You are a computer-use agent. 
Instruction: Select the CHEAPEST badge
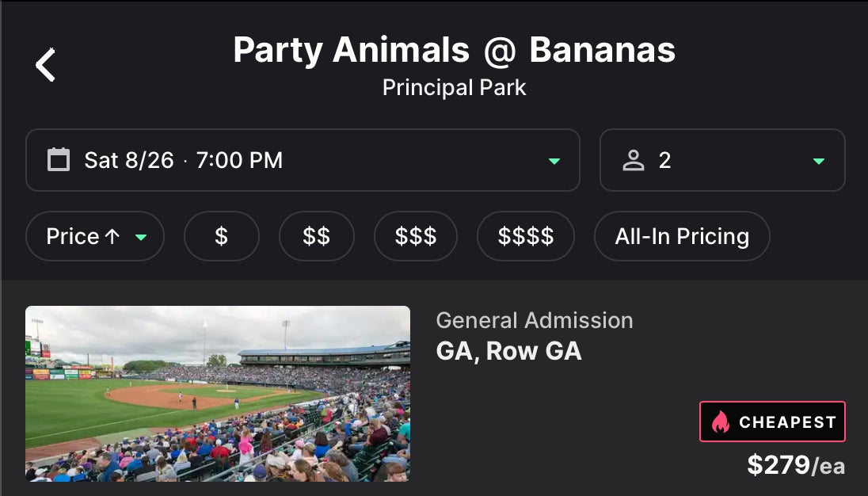pyautogui.click(x=772, y=422)
